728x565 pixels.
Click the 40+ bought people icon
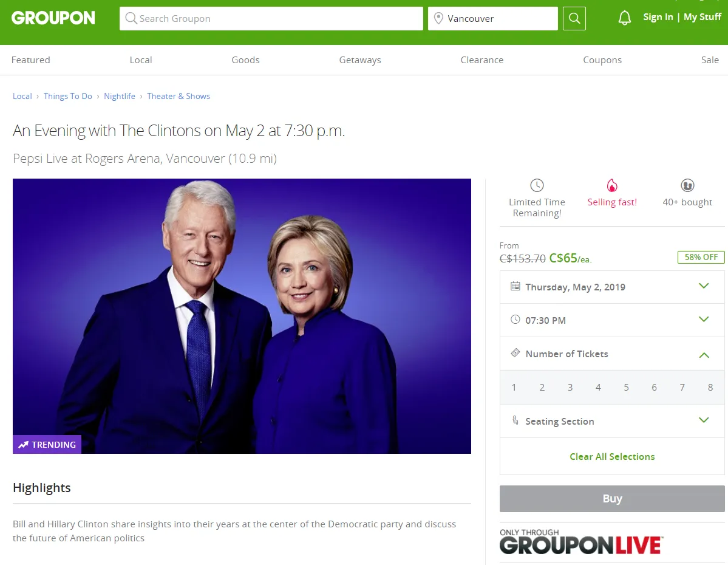pyautogui.click(x=687, y=185)
